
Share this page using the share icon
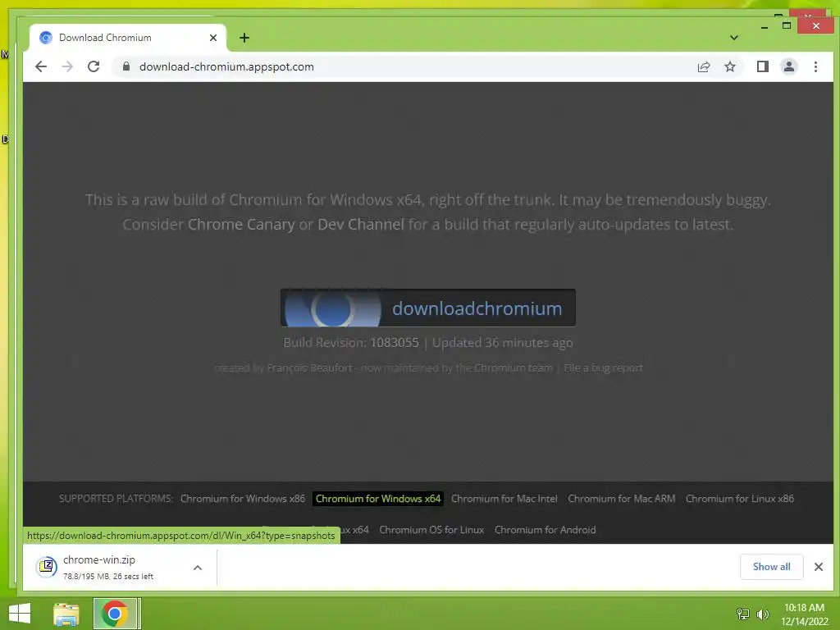pos(703,66)
